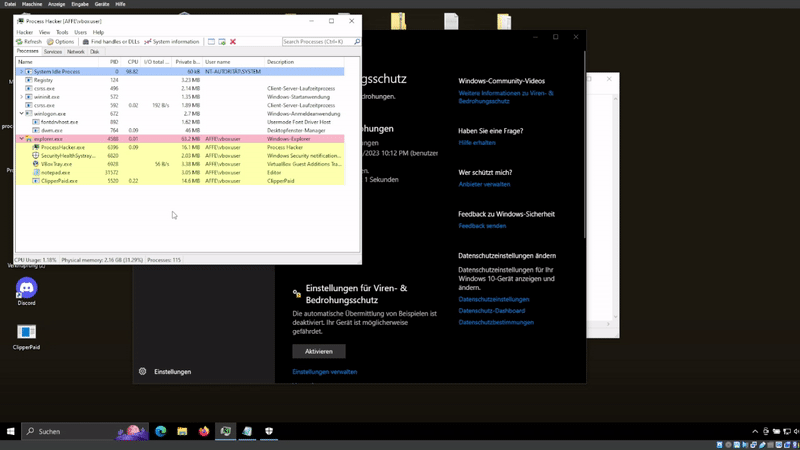Switch to the Services tab
Image resolution: width=800 pixels, height=450 pixels.
tap(53, 52)
